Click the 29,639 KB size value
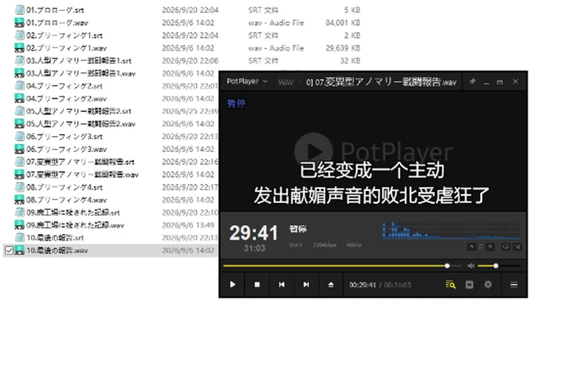This screenshot has height=391, width=588. [x=343, y=48]
